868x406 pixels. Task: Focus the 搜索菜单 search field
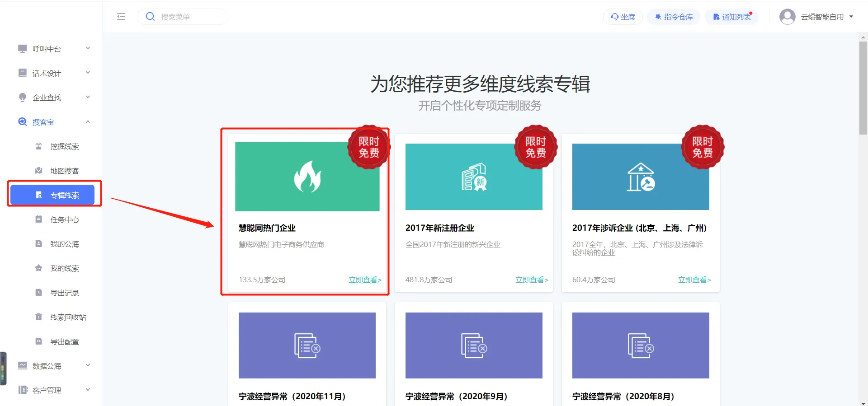click(x=183, y=17)
